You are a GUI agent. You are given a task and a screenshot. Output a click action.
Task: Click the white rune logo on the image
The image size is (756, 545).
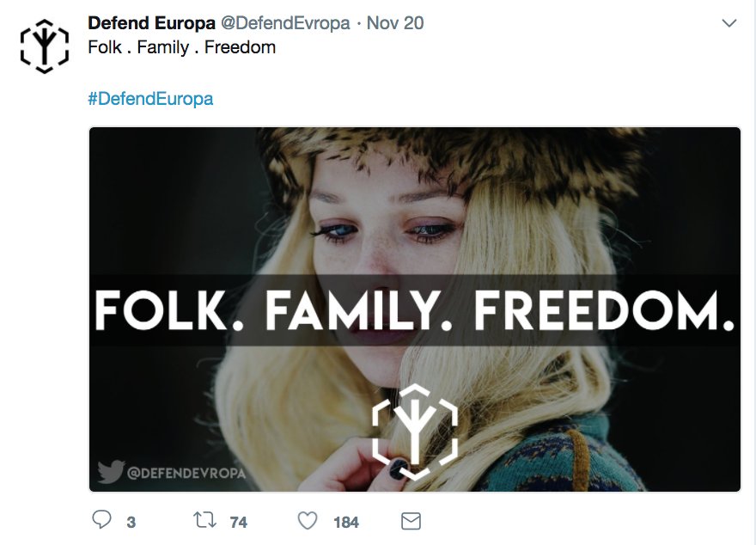(415, 432)
